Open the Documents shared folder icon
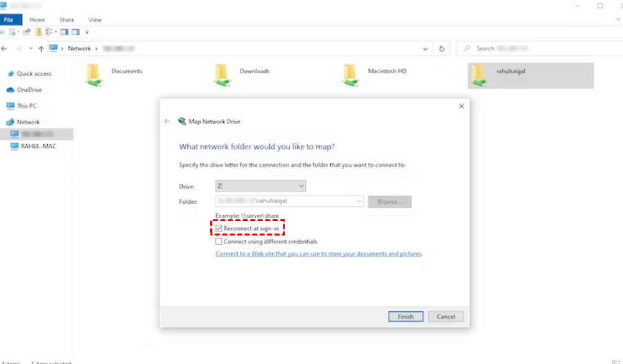This screenshot has height=364, width=623. coord(95,75)
